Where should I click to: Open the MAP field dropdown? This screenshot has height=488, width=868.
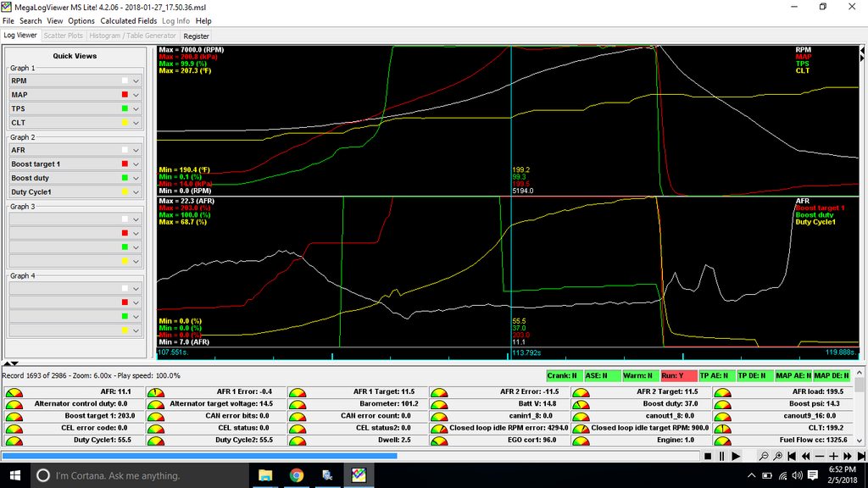point(136,95)
